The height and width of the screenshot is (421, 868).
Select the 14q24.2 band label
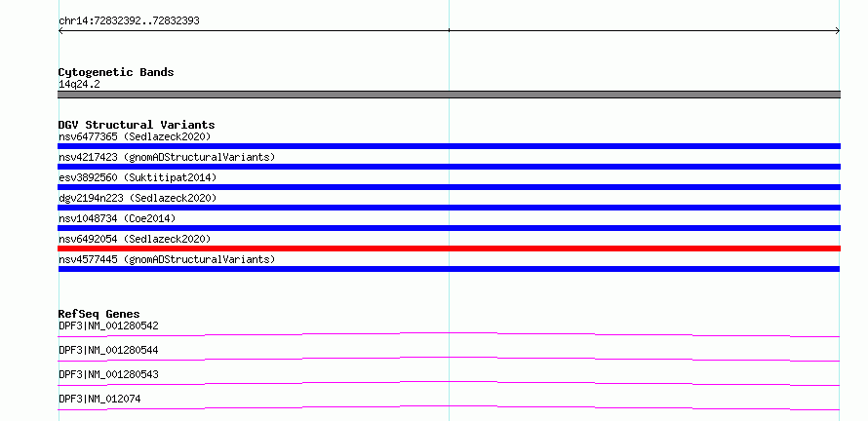(79, 85)
